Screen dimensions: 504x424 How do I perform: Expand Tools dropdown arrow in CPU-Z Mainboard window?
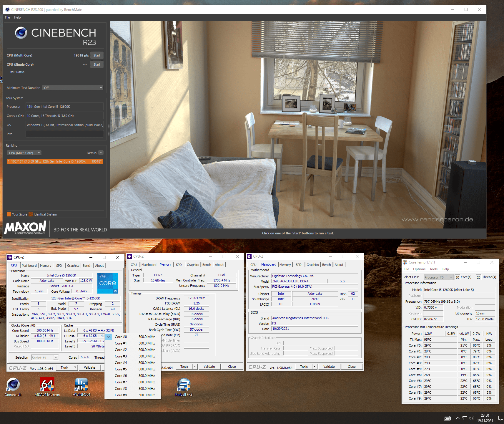click(x=315, y=367)
